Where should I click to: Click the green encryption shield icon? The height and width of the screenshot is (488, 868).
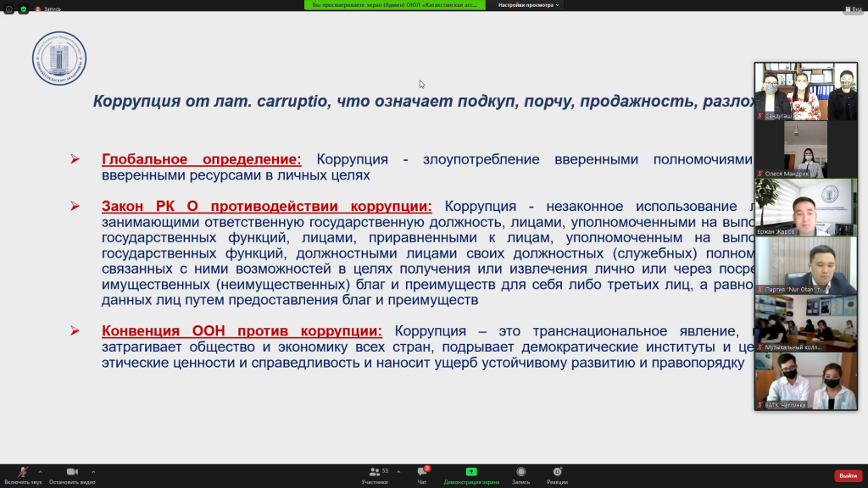tap(23, 9)
